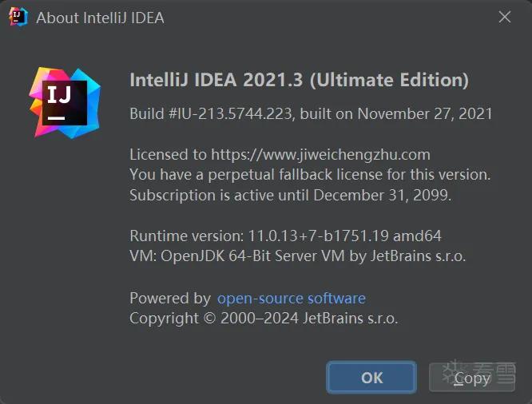Click the OK button

(x=371, y=377)
